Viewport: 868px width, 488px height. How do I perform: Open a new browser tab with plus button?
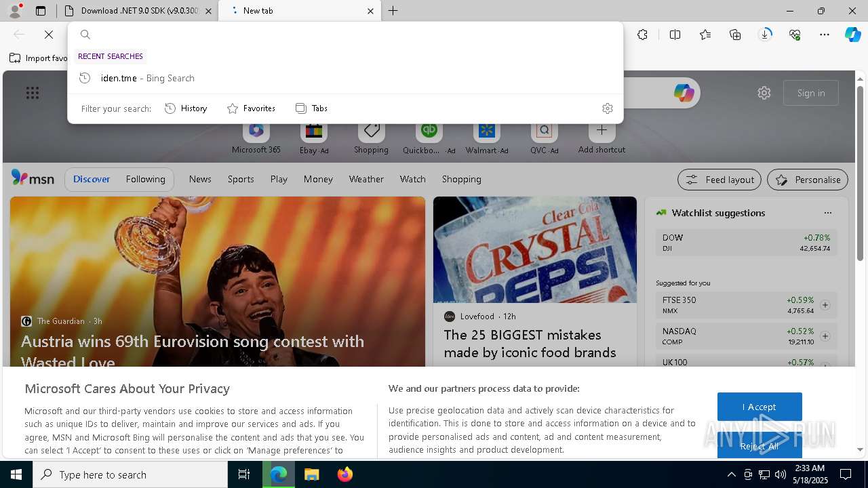393,11
